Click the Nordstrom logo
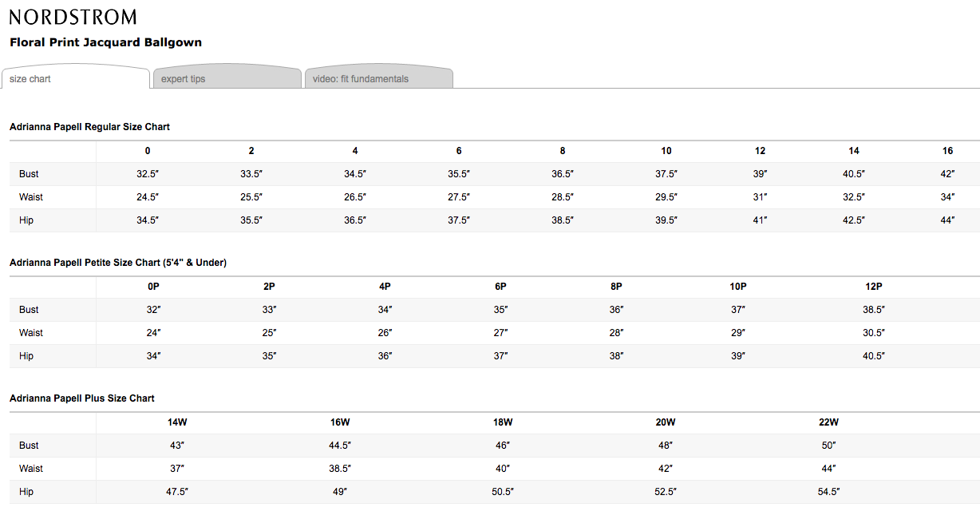This screenshot has width=980, height=527. click(x=73, y=18)
